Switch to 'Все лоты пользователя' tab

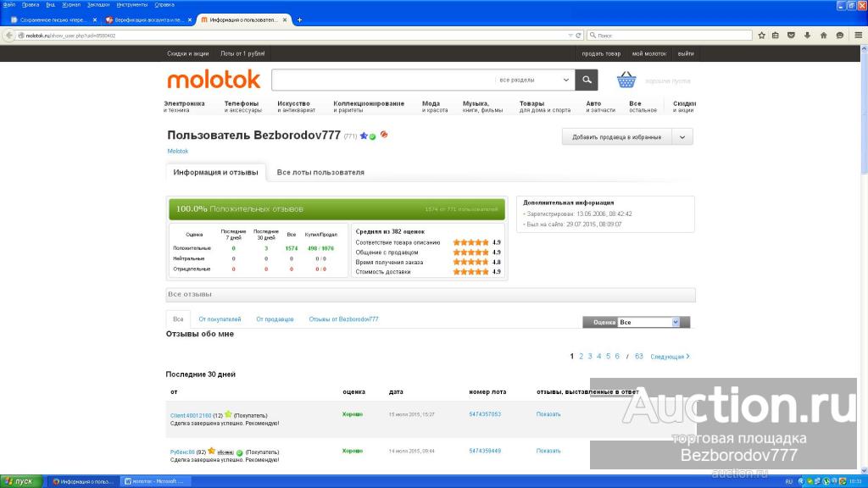coord(320,172)
